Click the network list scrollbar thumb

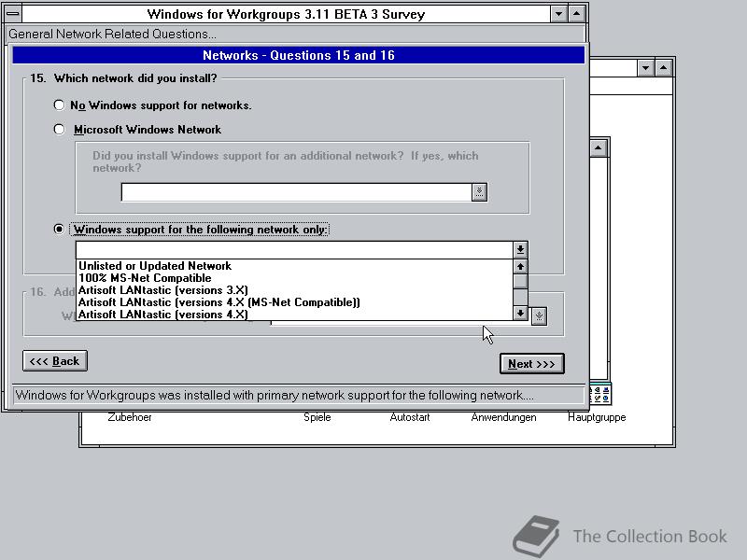click(x=520, y=282)
